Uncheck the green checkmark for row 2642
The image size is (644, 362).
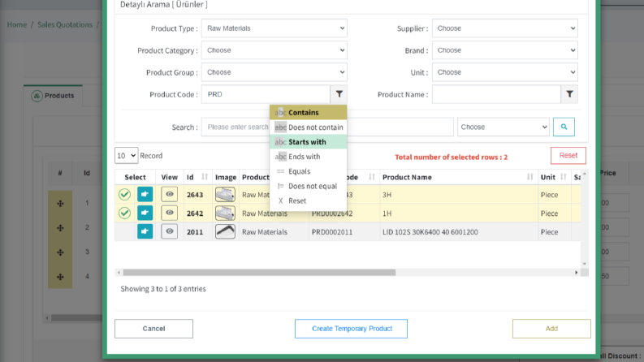point(124,213)
